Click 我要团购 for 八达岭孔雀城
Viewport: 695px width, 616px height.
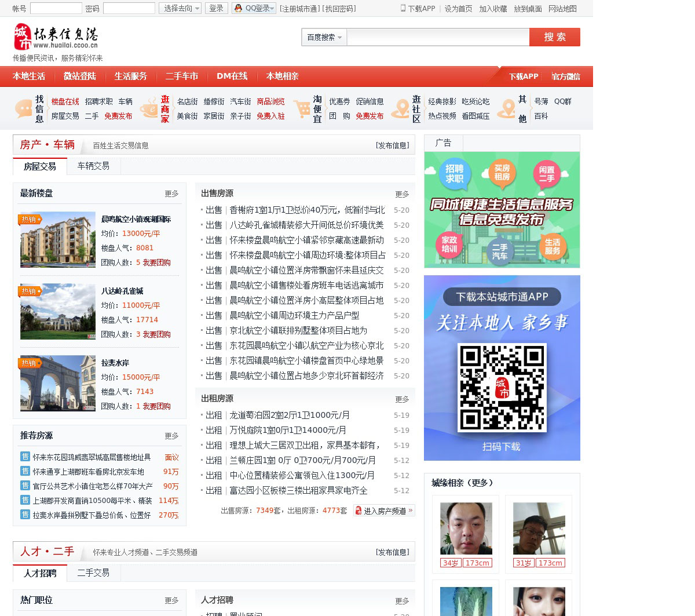coord(157,334)
